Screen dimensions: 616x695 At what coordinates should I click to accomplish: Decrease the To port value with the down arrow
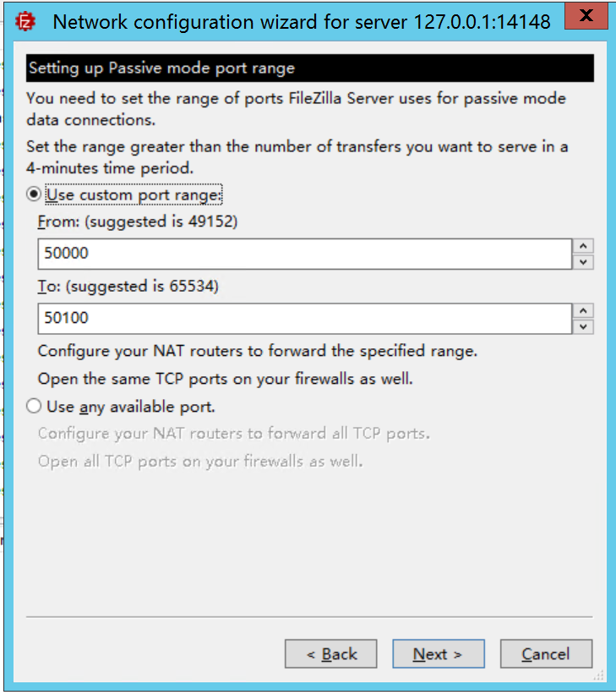click(x=583, y=326)
